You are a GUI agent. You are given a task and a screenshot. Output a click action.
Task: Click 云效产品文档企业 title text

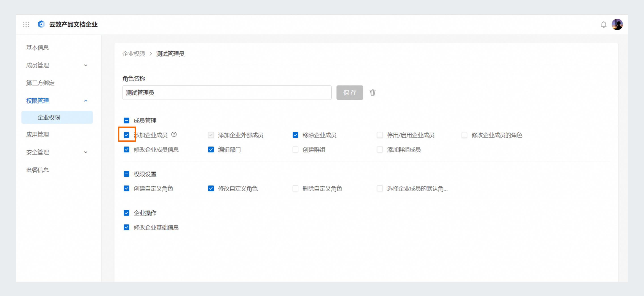[x=73, y=25]
